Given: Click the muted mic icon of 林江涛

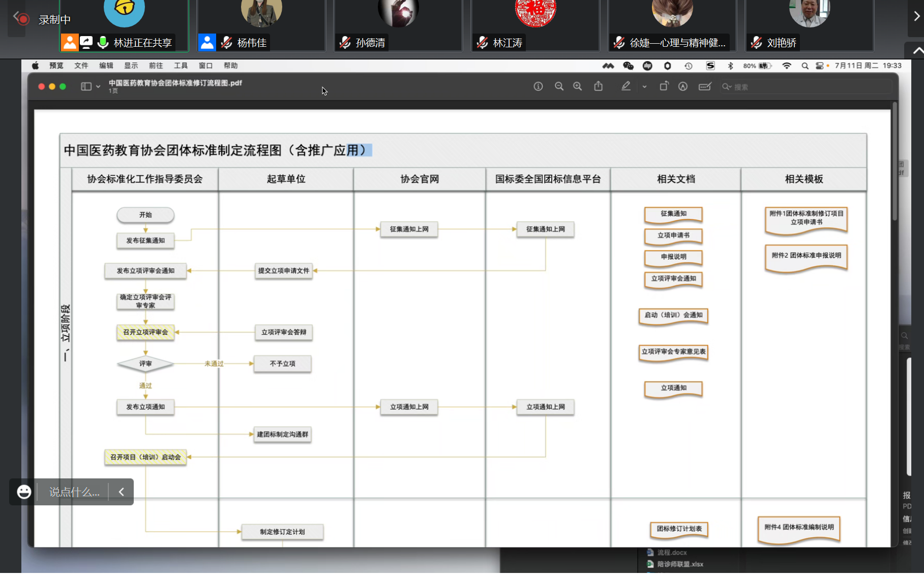Looking at the screenshot, I should pyautogui.click(x=483, y=42).
